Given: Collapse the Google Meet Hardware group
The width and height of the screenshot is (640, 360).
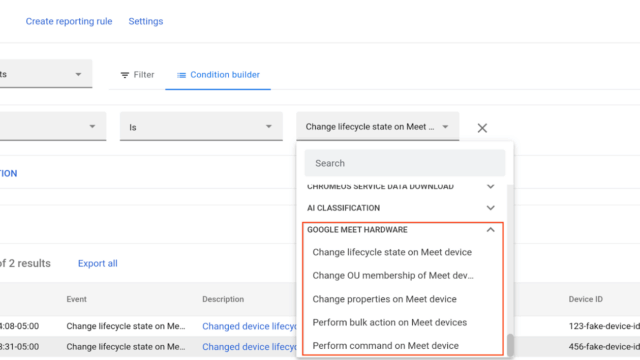Looking at the screenshot, I should (x=401, y=230).
